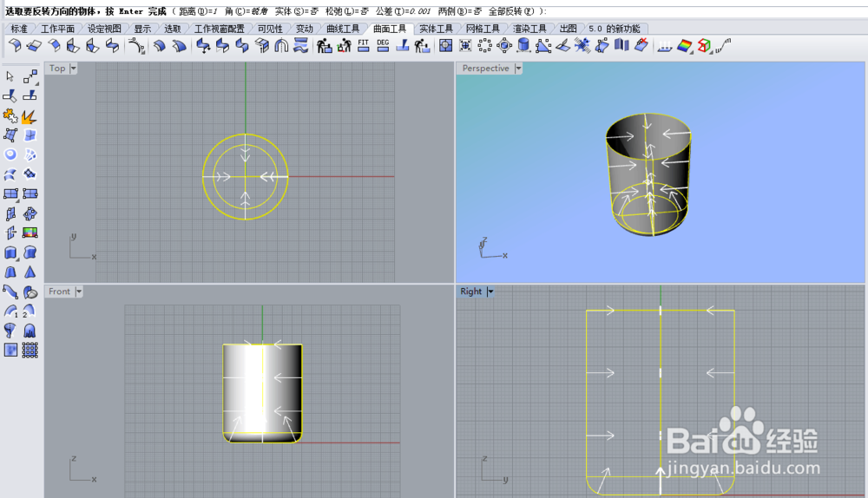Image resolution: width=868 pixels, height=498 pixels.
Task: Switch to the 选取 tab
Action: click(172, 29)
